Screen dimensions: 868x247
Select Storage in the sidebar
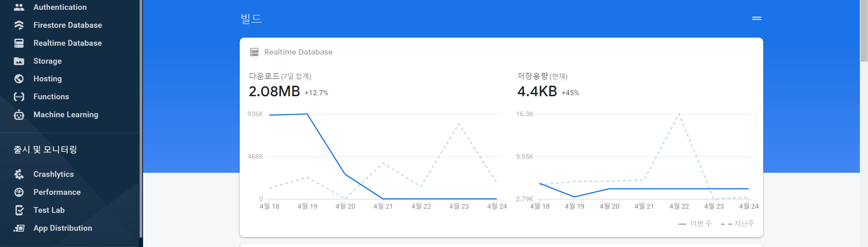point(47,61)
